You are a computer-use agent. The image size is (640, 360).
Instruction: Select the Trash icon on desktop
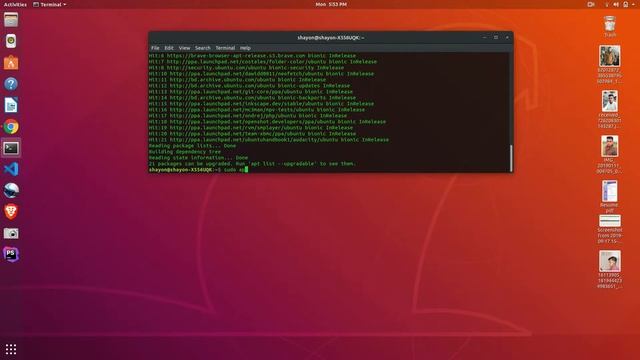pyautogui.click(x=610, y=27)
